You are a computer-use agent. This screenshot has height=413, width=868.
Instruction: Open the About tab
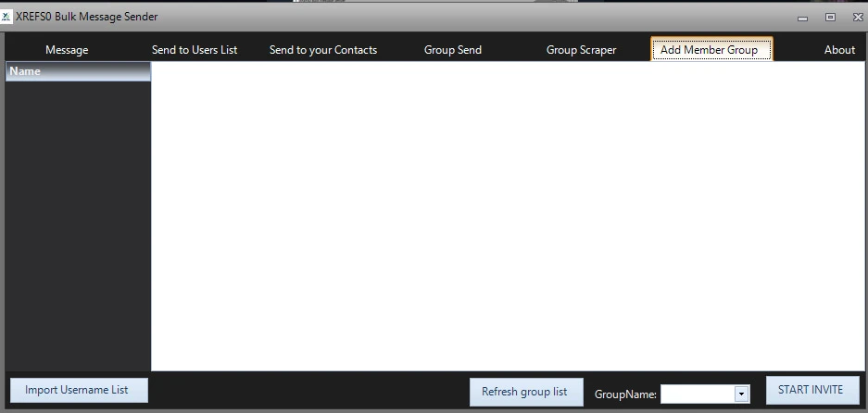[839, 50]
